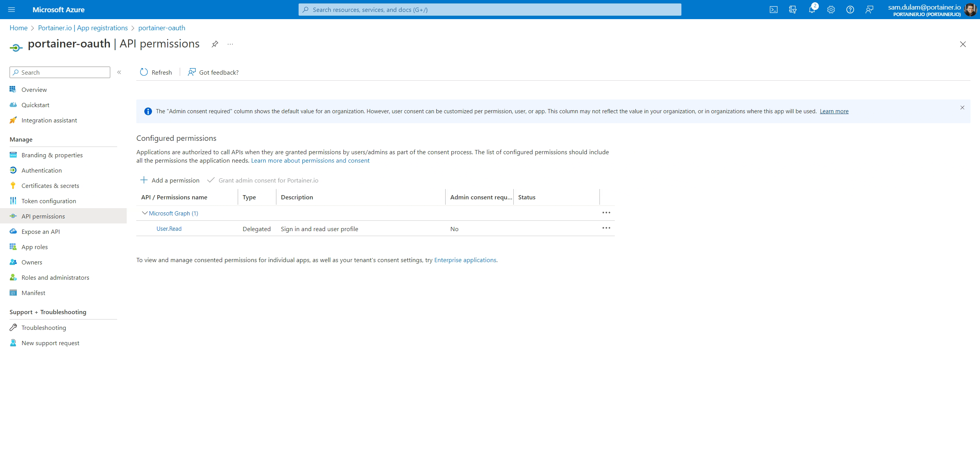Open the notifications bell
Screen dimensions: 980x476
tap(812, 10)
